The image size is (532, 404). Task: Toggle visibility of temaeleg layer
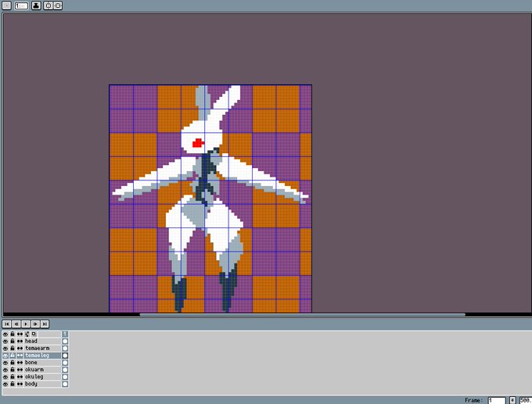pos(5,356)
